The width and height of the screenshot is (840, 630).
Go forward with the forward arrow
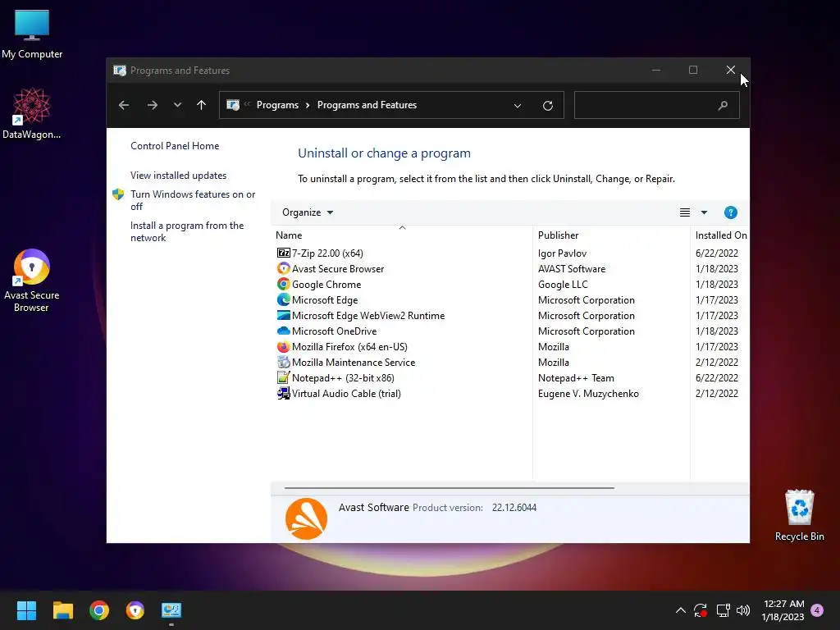pyautogui.click(x=152, y=105)
